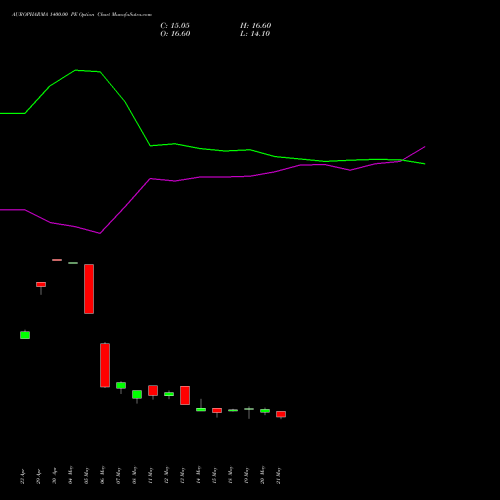Click the green candle above 22 Apr
Viewport: 500px width, 500px height.
[x=25, y=335]
